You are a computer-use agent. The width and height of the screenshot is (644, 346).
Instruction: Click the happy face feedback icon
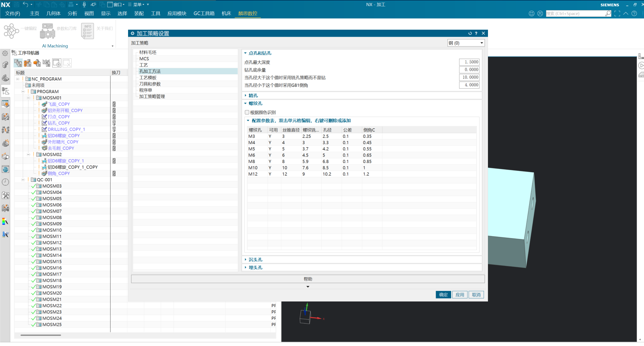[x=531, y=13]
